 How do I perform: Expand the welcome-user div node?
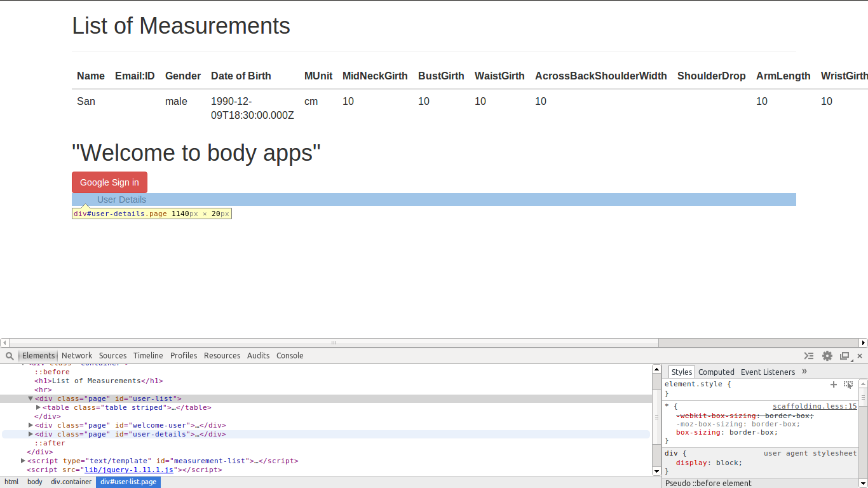[31, 425]
